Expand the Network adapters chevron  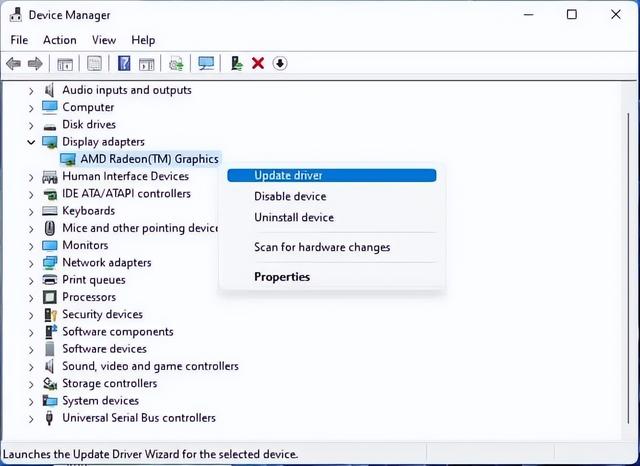[x=31, y=263]
